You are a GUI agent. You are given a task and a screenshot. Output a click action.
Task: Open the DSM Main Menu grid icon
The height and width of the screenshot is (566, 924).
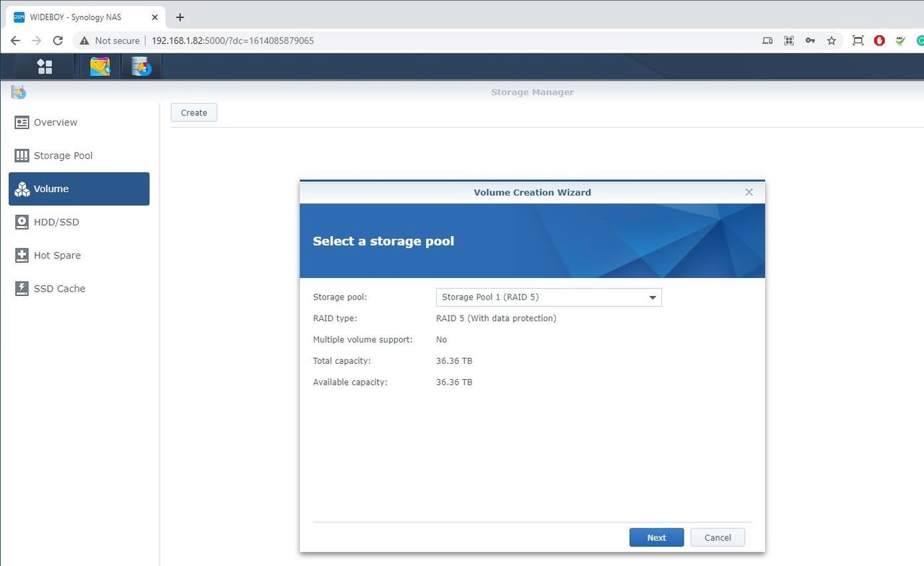click(x=45, y=66)
